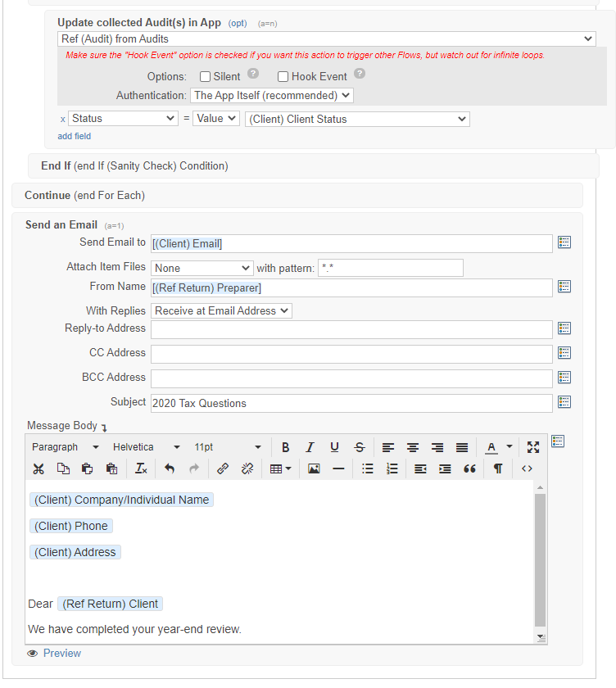
Task: Enable the Silent checkbox
Action: point(205,77)
